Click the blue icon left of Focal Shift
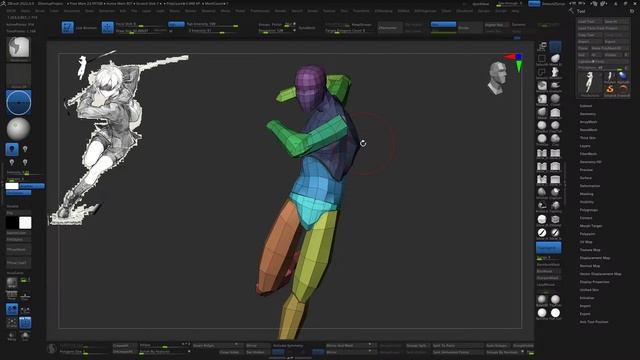Image resolution: width=640 pixels, height=360 pixels. click(107, 27)
